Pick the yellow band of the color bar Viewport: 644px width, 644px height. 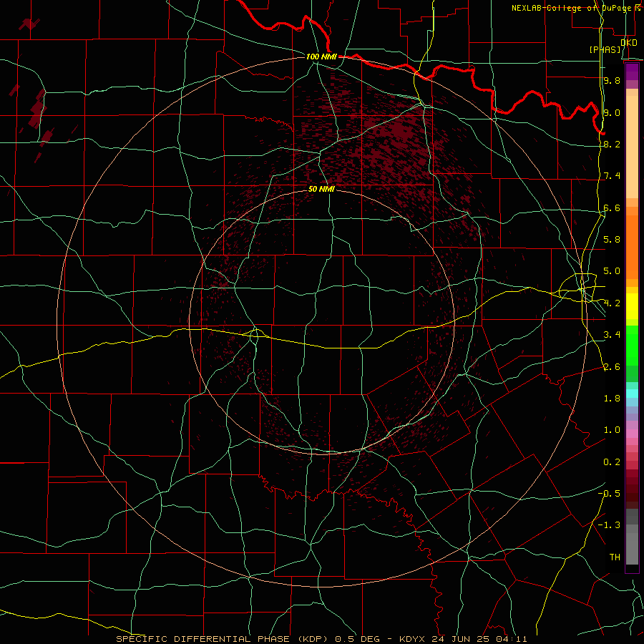(632, 306)
